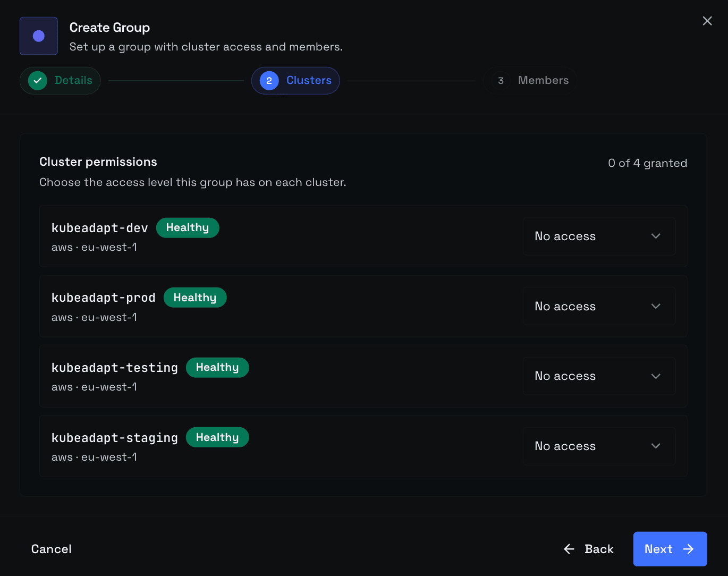Click the kubeadapt-testing cluster name
This screenshot has height=576, width=728.
point(115,368)
